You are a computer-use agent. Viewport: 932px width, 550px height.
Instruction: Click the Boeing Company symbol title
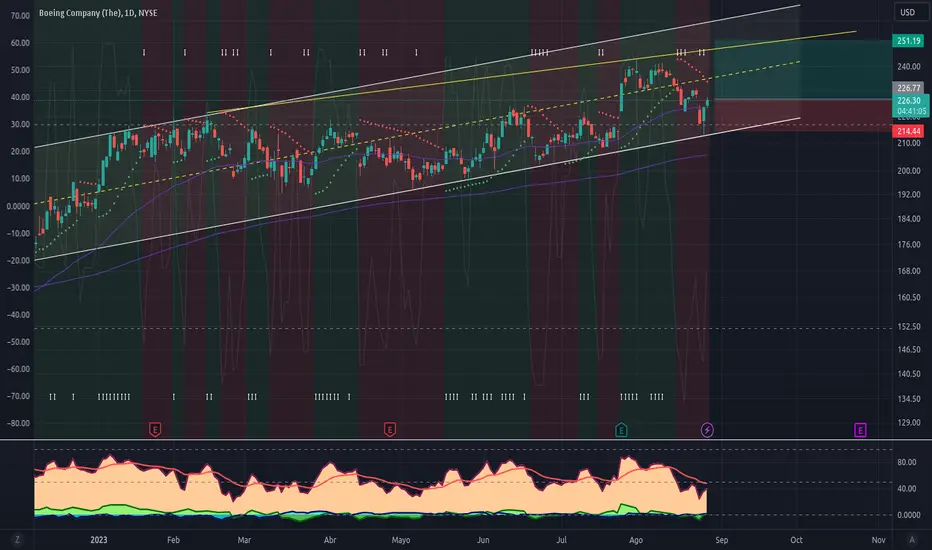click(98, 12)
